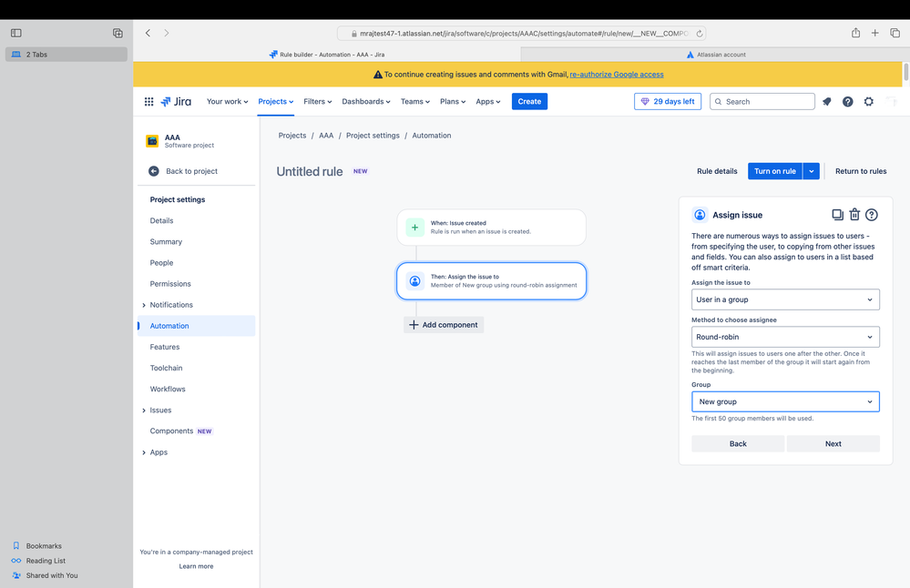Click the Create button
910x588 pixels.
529,101
